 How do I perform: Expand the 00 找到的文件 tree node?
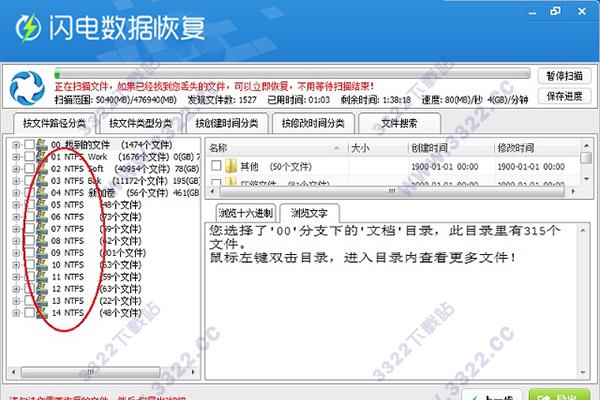(16, 145)
